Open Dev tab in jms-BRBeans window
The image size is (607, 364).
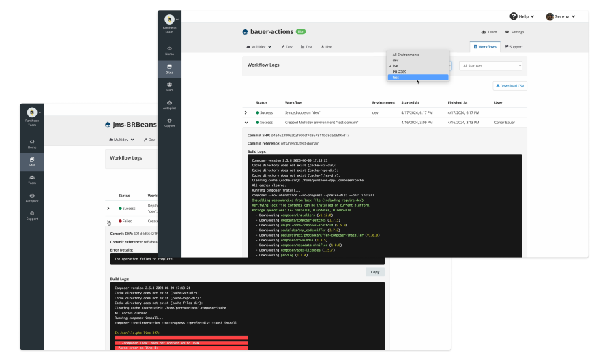pos(149,140)
